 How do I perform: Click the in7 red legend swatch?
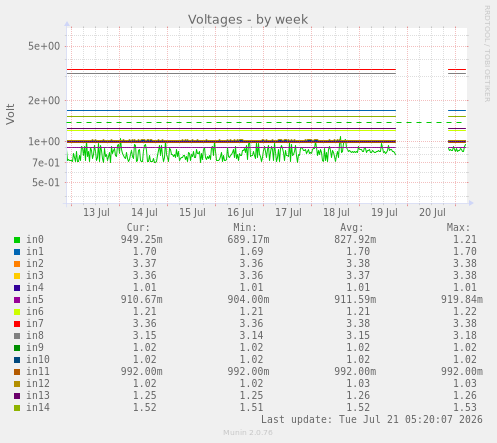[17, 324]
